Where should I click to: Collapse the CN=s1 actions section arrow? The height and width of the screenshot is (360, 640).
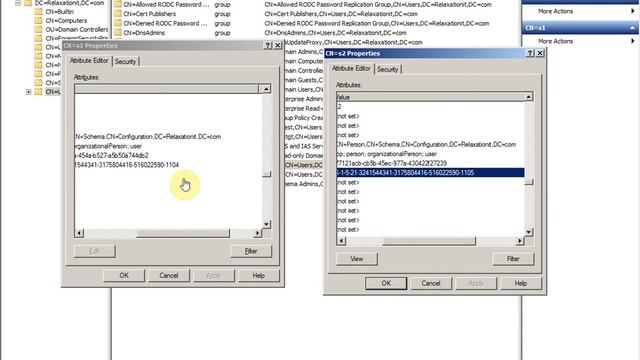[632, 28]
